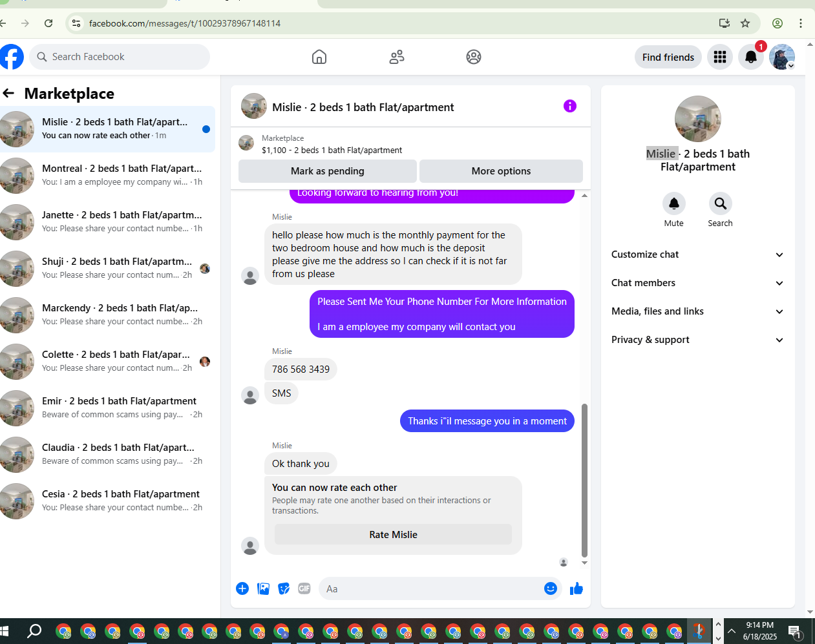Click More options button
Screen dimensions: 815x644
coord(501,171)
